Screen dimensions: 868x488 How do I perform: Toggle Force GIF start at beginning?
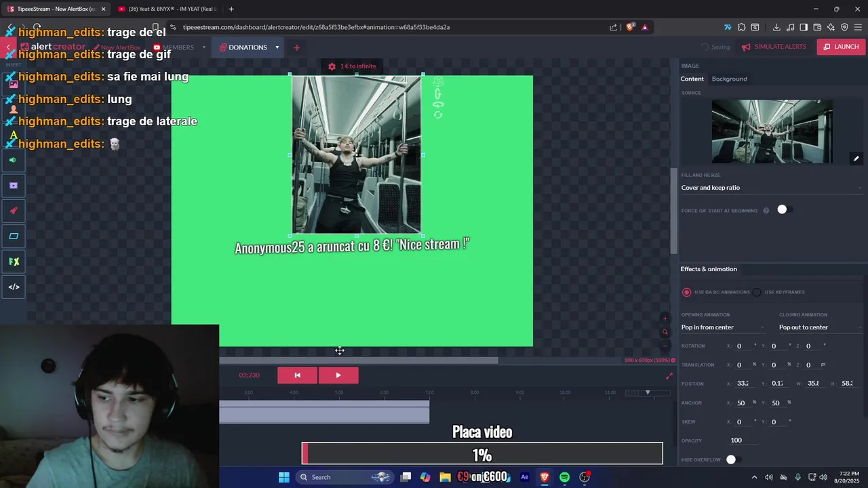pyautogui.click(x=785, y=209)
